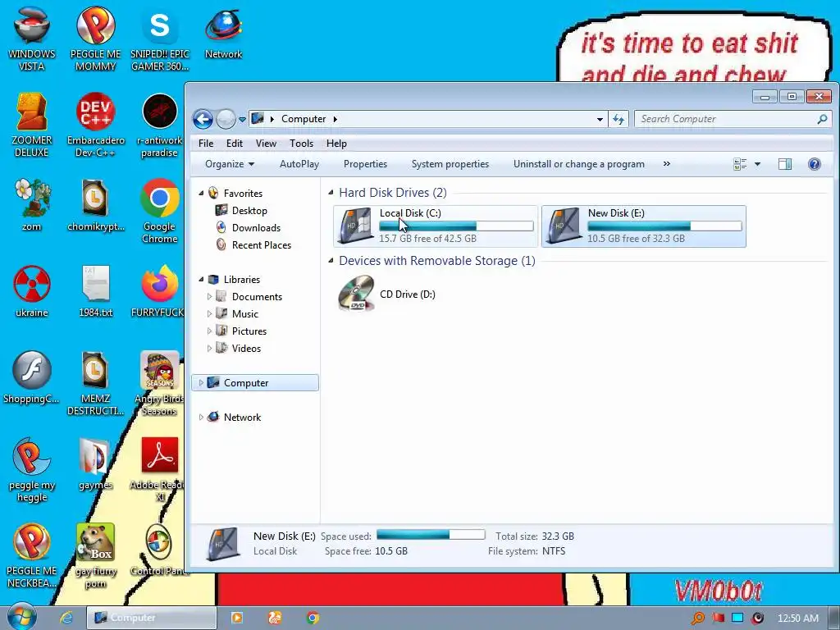Select Recent Places under Favorites

click(262, 244)
